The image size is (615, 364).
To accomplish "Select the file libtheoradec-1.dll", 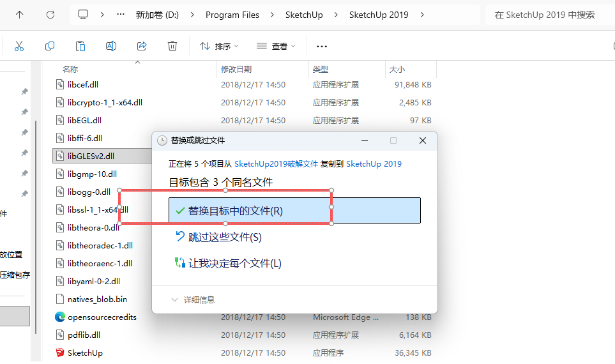I will [x=100, y=246].
